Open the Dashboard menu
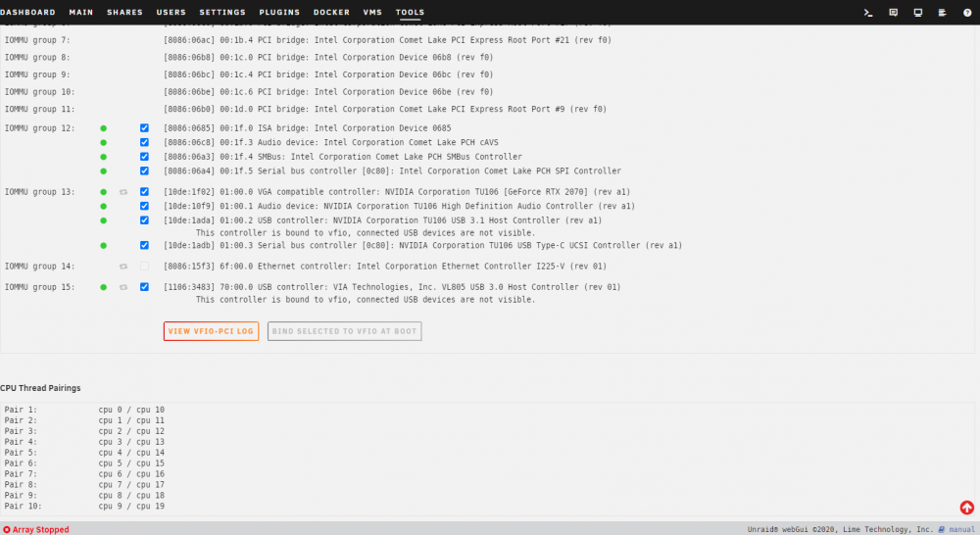 pos(27,13)
